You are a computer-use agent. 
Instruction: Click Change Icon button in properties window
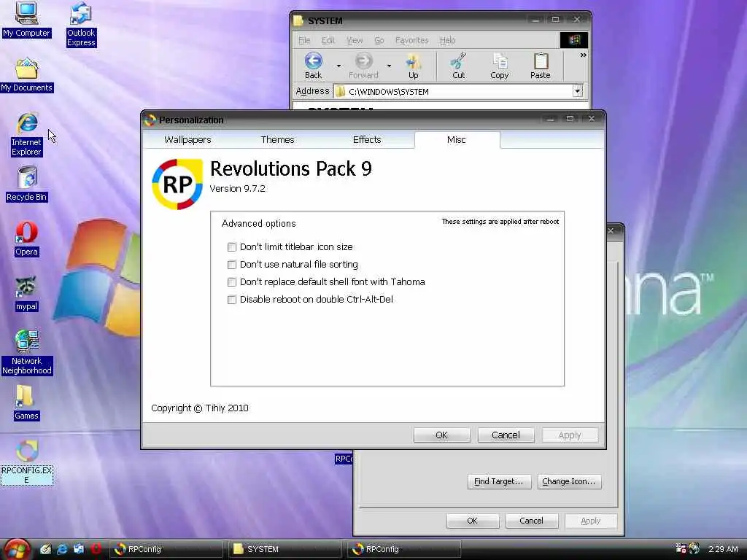(569, 481)
